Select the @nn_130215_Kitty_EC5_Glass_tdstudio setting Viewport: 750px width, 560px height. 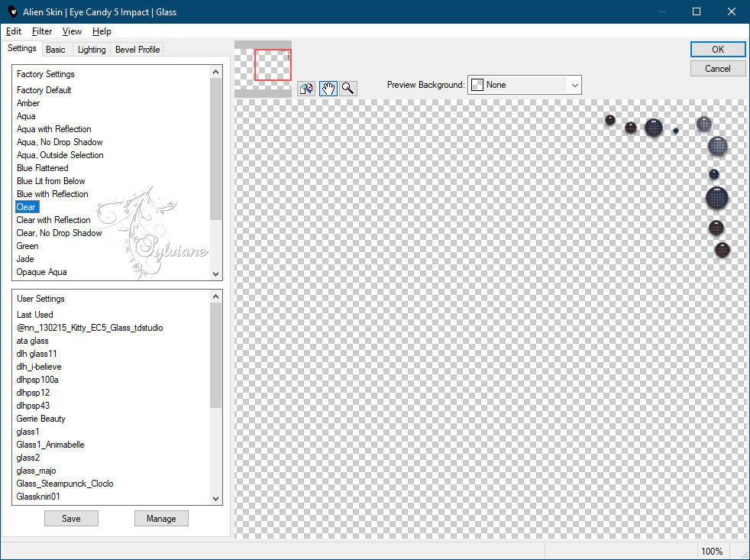click(89, 328)
